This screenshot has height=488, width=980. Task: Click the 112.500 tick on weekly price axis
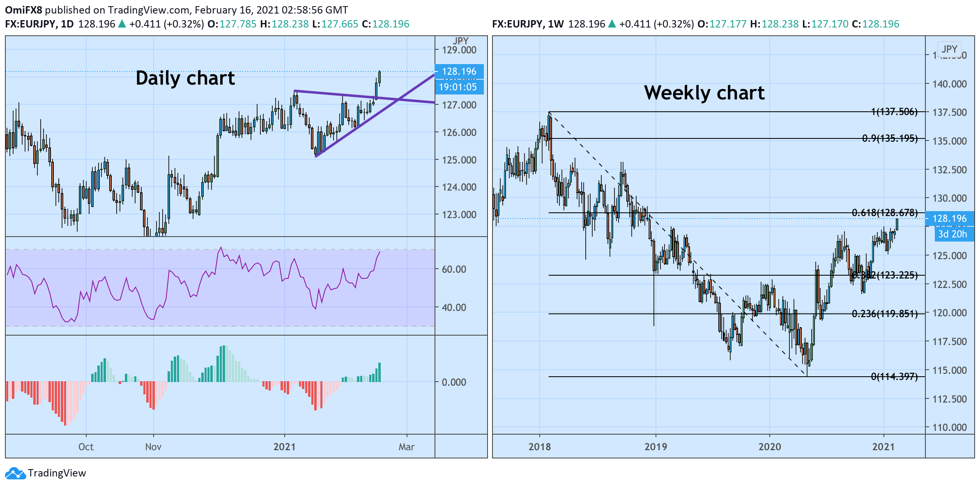950,399
